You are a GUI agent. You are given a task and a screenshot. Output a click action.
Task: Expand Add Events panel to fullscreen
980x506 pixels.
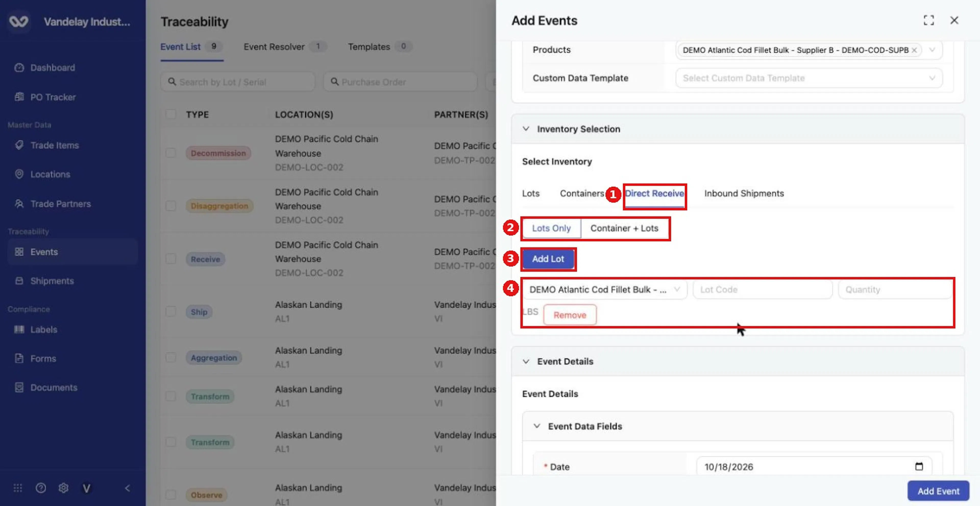click(x=929, y=20)
